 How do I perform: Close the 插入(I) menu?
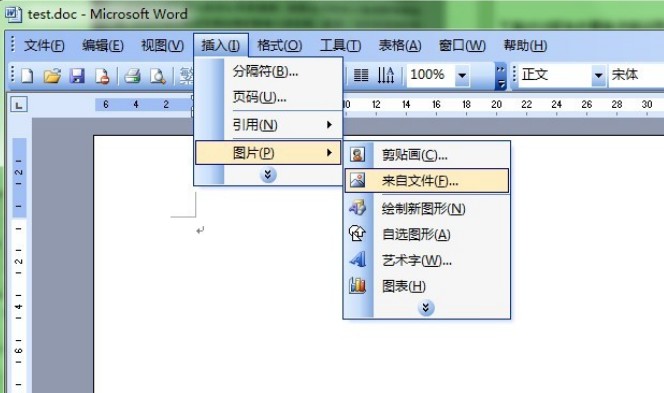tap(221, 45)
